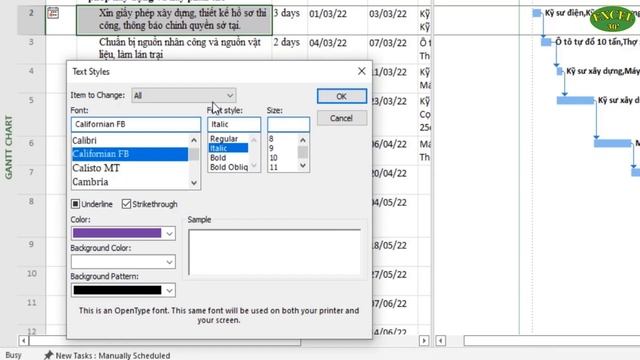Image resolution: width=640 pixels, height=360 pixels.
Task: Click task table horizontal scroll left arrow
Action: [x=23, y=340]
